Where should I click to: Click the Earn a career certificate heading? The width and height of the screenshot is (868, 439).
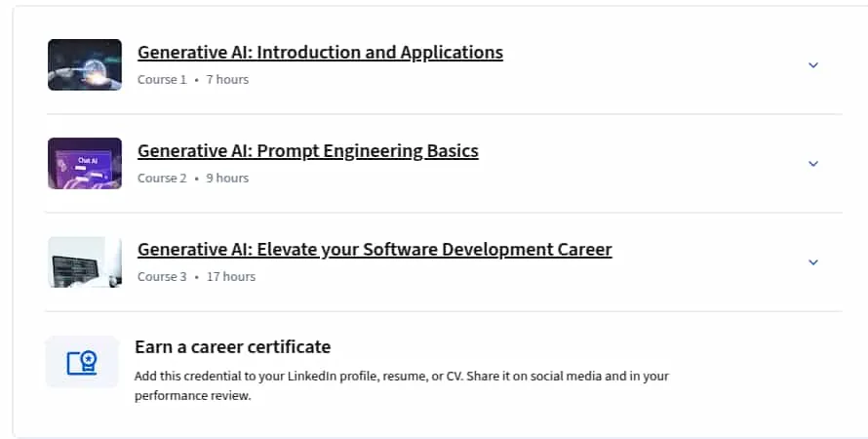pyautogui.click(x=232, y=346)
